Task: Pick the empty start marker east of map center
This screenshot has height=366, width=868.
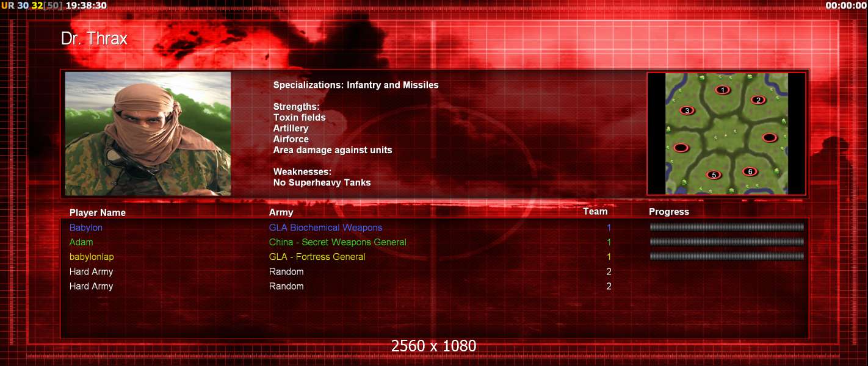Action: [770, 137]
